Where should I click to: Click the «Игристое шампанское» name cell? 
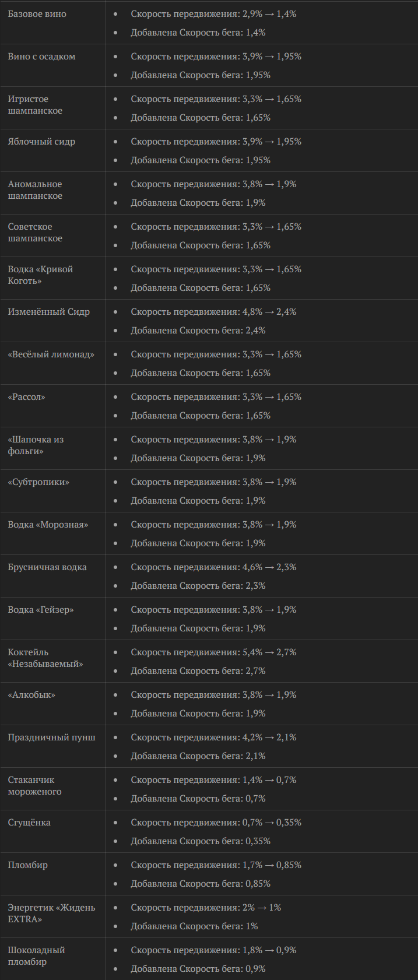click(35, 105)
